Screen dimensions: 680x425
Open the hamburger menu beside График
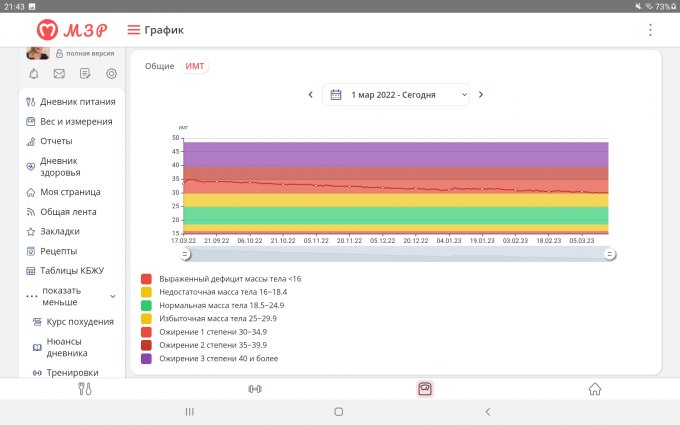click(x=133, y=30)
